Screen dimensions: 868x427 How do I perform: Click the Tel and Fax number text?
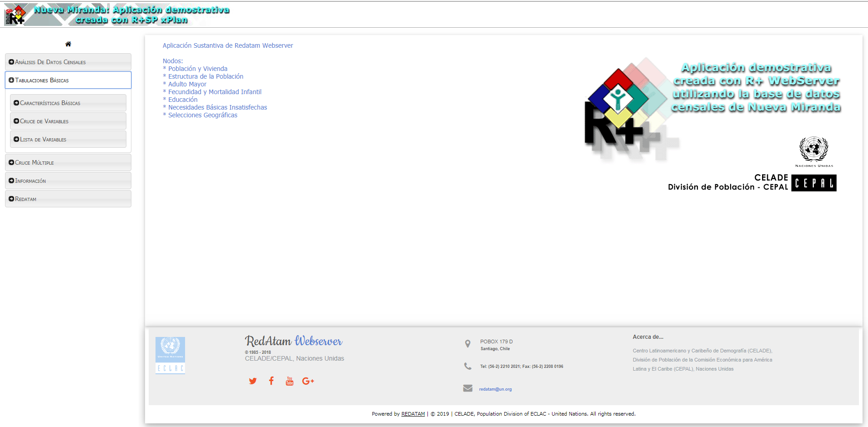click(x=522, y=367)
